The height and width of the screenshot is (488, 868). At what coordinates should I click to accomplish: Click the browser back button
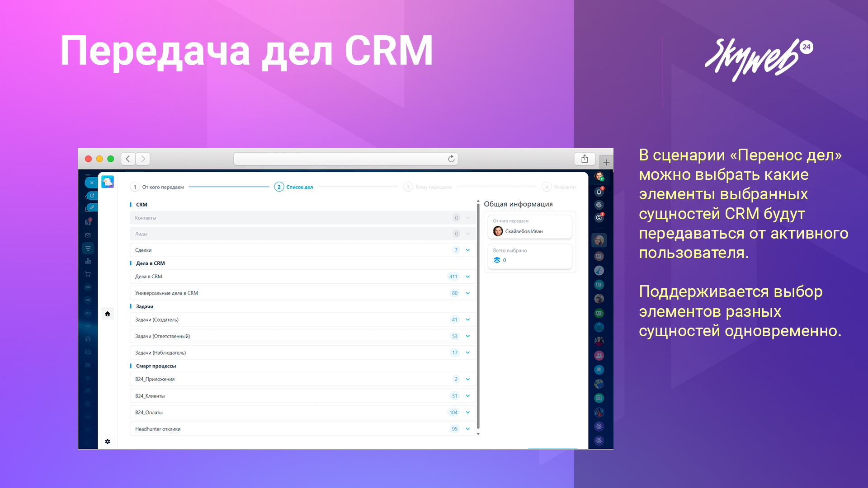tap(128, 159)
